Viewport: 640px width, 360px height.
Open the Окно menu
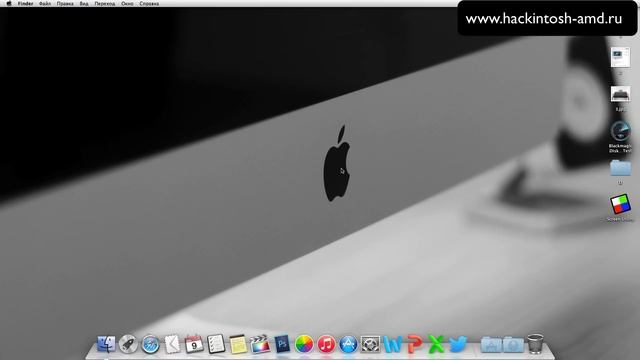[127, 3]
